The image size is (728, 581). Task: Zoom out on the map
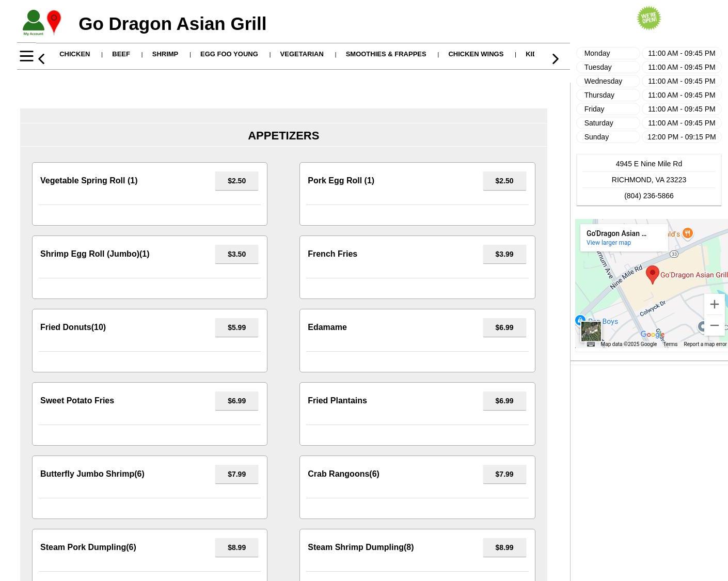(x=714, y=325)
